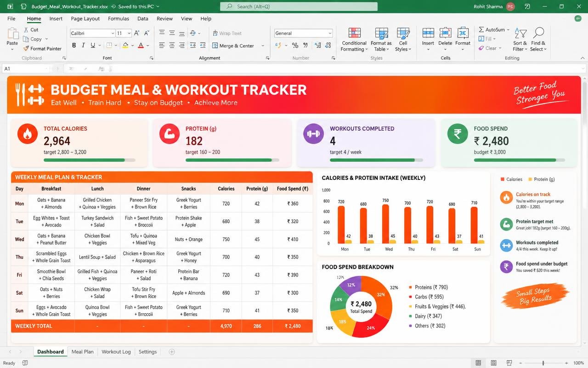588x368 pixels.
Task: Apply Comma Style format
Action: pos(305,46)
